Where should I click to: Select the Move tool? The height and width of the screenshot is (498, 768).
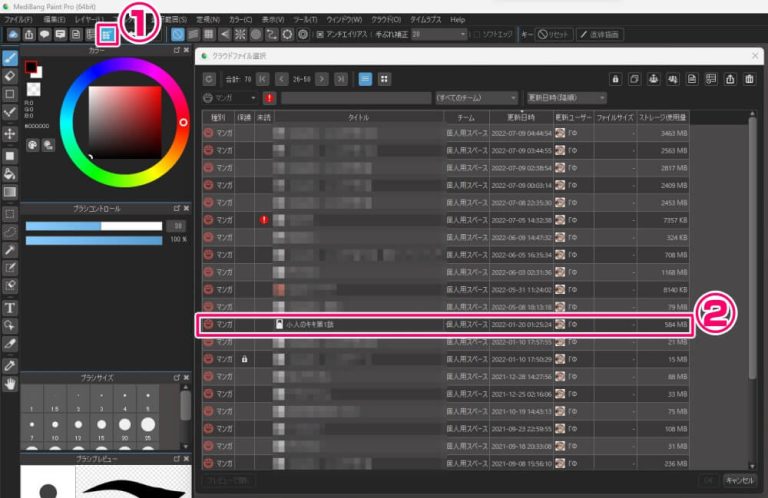tap(10, 133)
